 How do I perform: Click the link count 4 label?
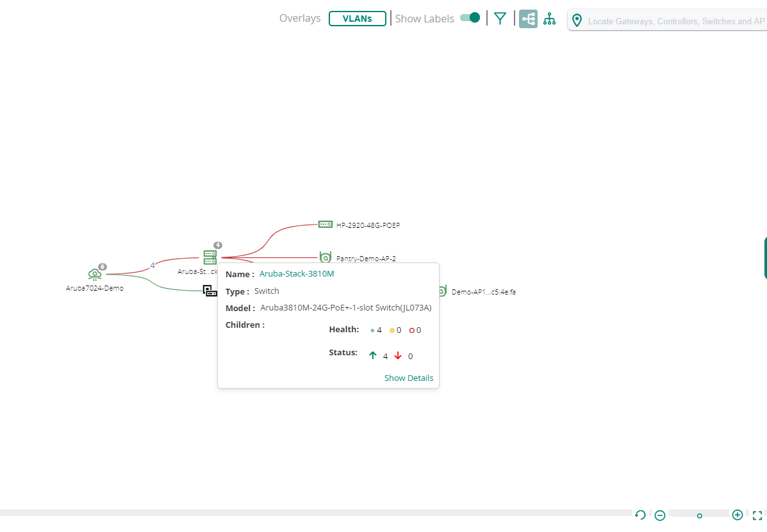(152, 265)
